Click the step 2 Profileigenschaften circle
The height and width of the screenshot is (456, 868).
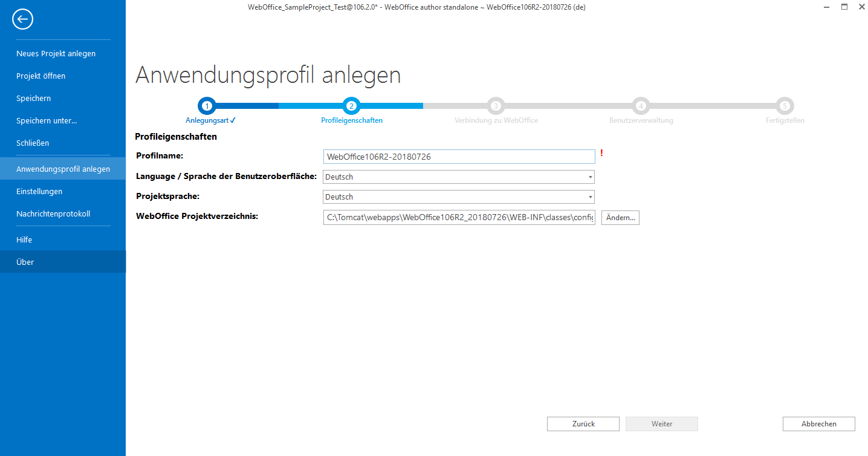click(352, 105)
